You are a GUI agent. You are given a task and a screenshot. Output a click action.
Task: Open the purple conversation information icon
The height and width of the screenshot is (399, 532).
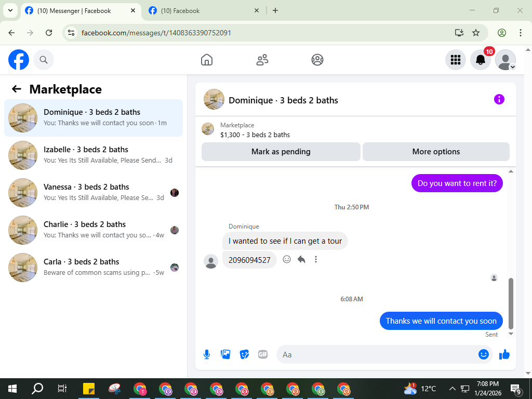pos(499,99)
